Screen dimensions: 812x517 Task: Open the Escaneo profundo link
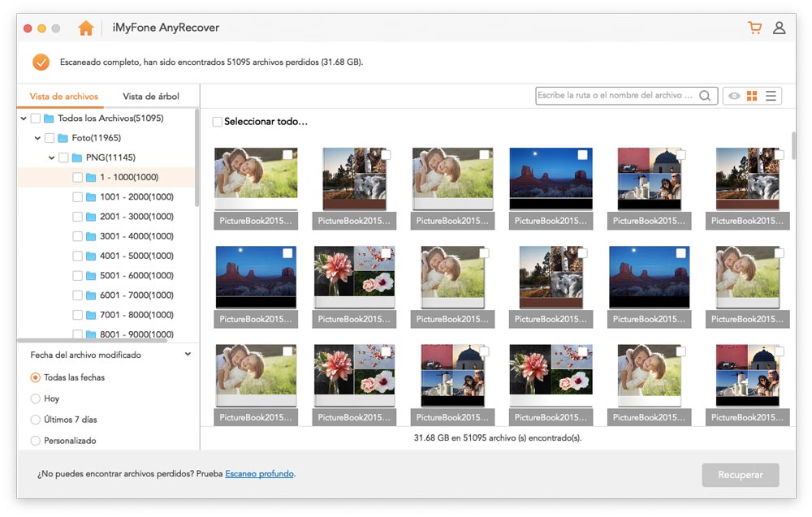tap(260, 474)
